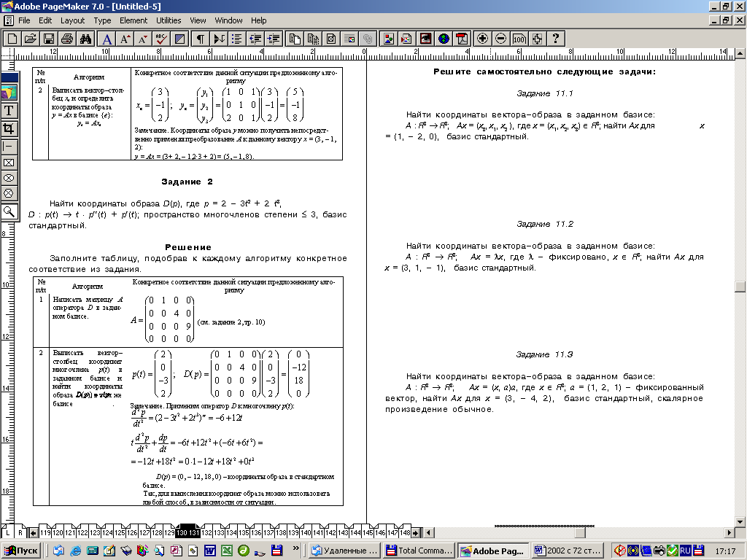This screenshot has width=747, height=560.
Task: Open the left master page L
Action: pyautogui.click(x=7, y=533)
